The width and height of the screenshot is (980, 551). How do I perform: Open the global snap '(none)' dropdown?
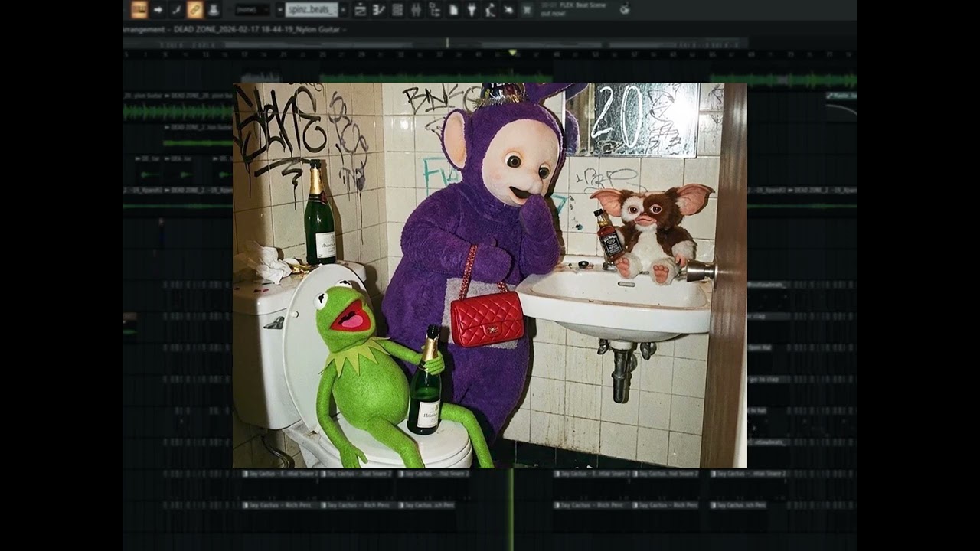tap(252, 9)
